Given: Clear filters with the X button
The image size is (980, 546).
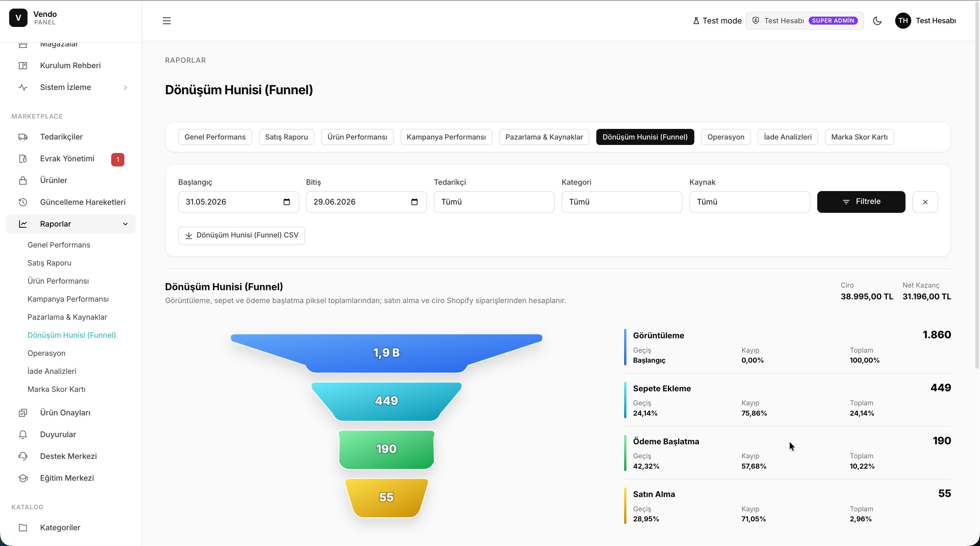Looking at the screenshot, I should (925, 202).
